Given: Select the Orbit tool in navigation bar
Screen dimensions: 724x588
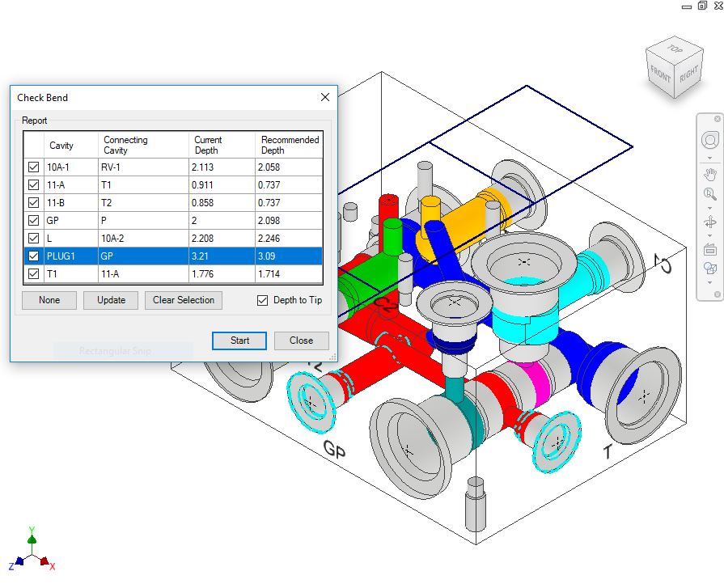Looking at the screenshot, I should click(709, 222).
